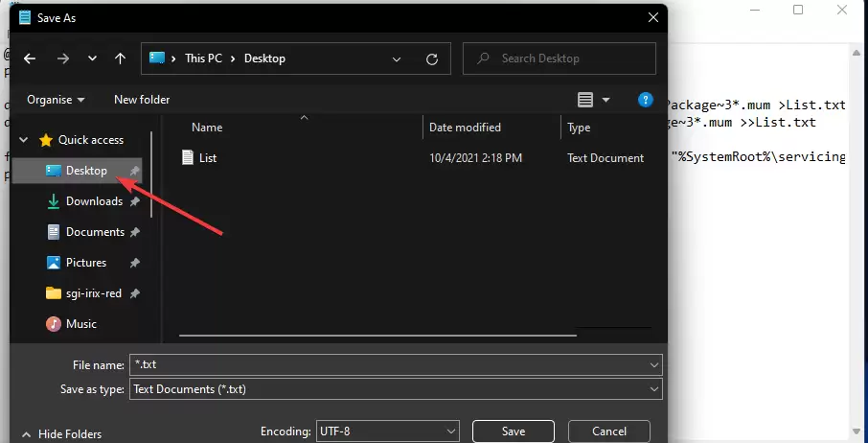Close the Notepad window behind dialog

pos(842,10)
